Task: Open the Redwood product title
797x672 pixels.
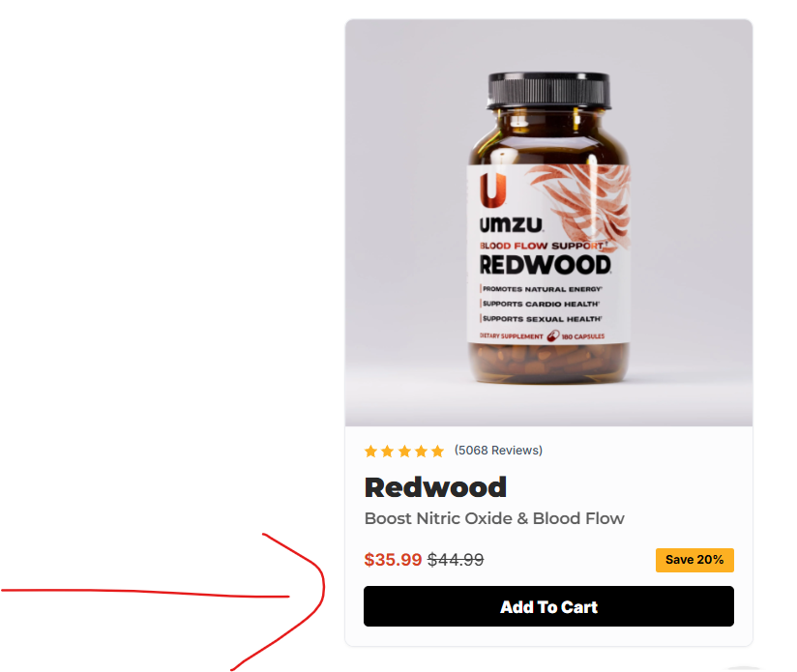Action: [x=435, y=487]
